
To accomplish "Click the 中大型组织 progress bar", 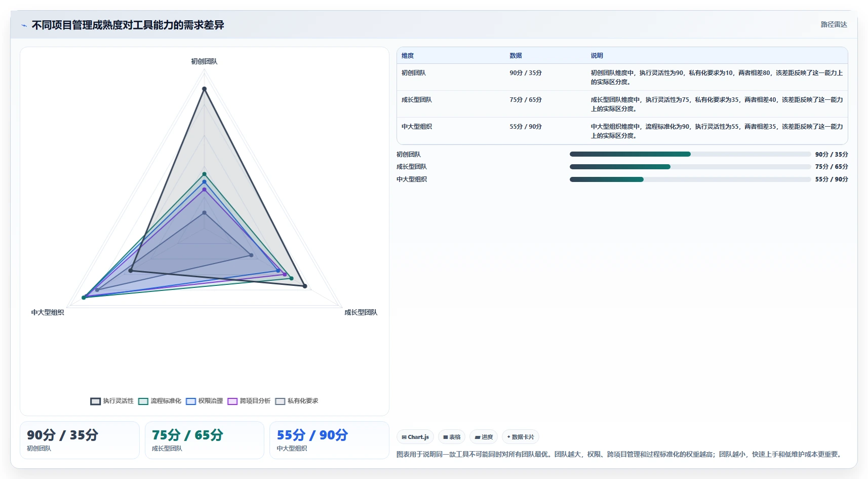I will 690,179.
